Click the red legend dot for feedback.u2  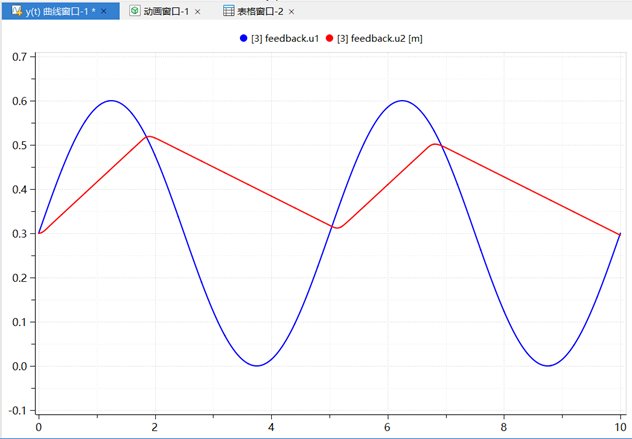330,38
